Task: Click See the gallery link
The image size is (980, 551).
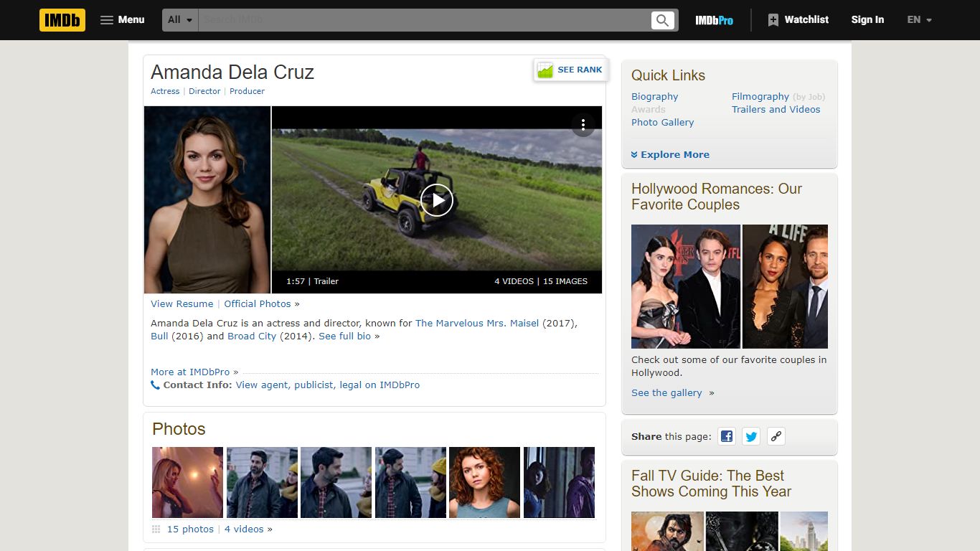Action: [x=666, y=393]
